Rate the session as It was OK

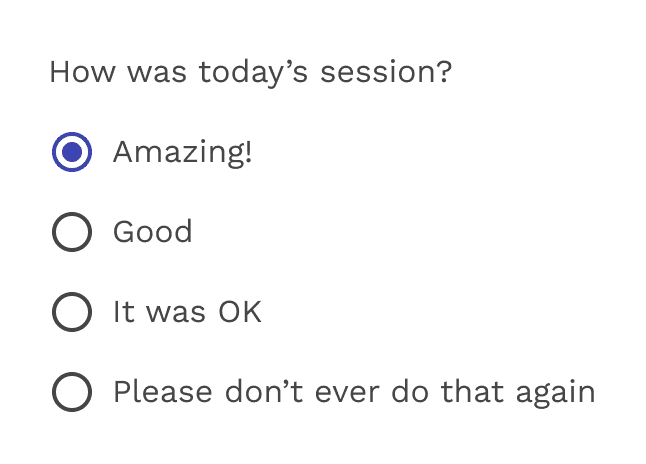tap(71, 313)
